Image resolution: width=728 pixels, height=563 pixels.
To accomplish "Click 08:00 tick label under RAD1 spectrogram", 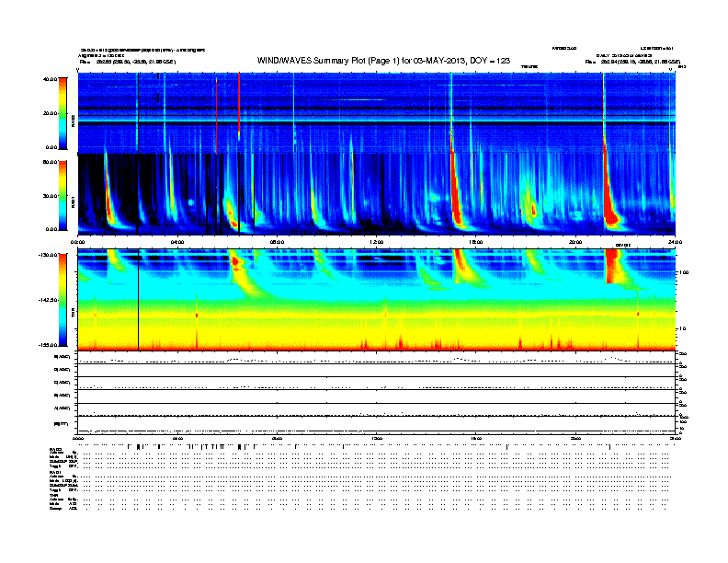I will (277, 242).
